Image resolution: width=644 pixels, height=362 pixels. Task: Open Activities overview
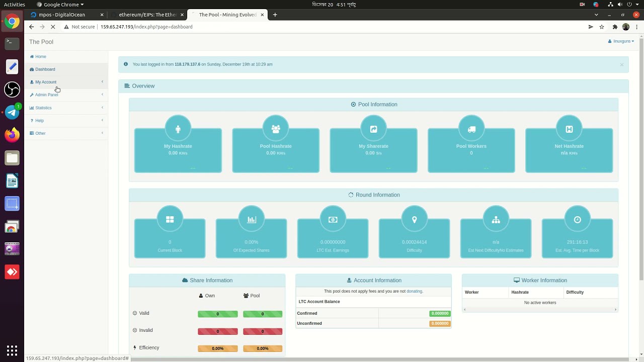tap(14, 5)
